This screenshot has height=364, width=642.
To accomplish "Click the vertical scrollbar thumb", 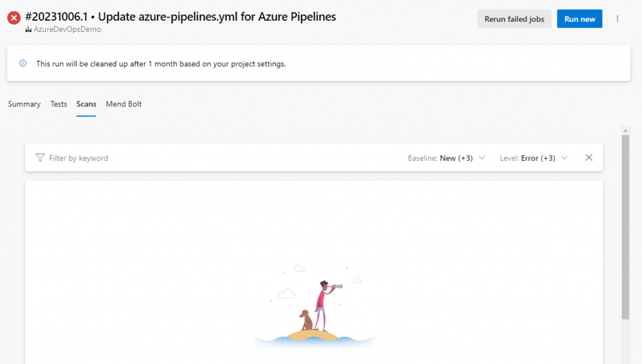I will pos(625,226).
